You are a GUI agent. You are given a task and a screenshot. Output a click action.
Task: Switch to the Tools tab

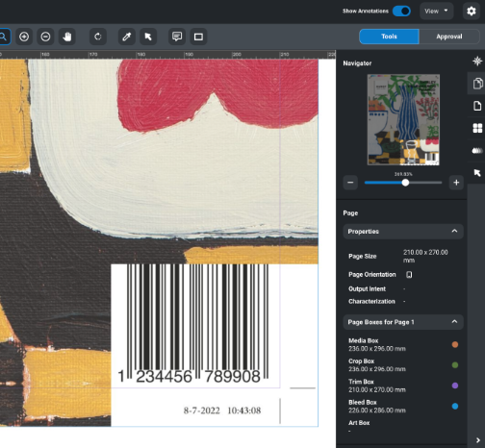point(389,37)
